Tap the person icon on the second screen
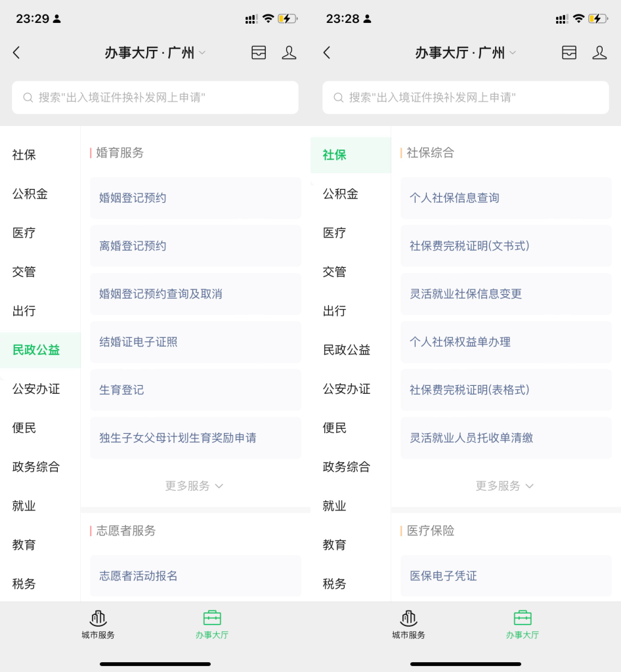The width and height of the screenshot is (621, 672). [599, 52]
